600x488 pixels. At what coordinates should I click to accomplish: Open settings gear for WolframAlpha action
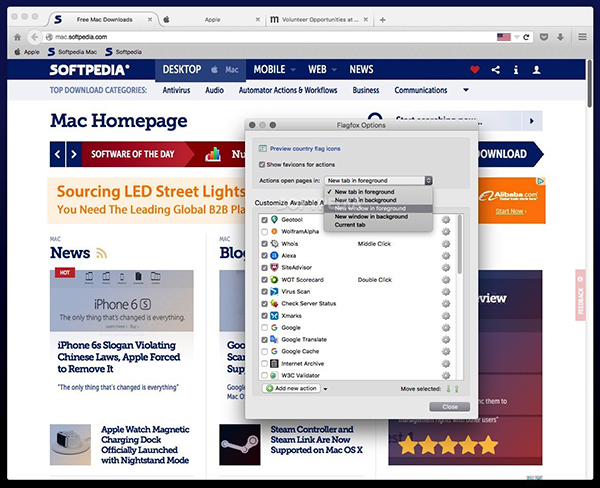pos(446,232)
